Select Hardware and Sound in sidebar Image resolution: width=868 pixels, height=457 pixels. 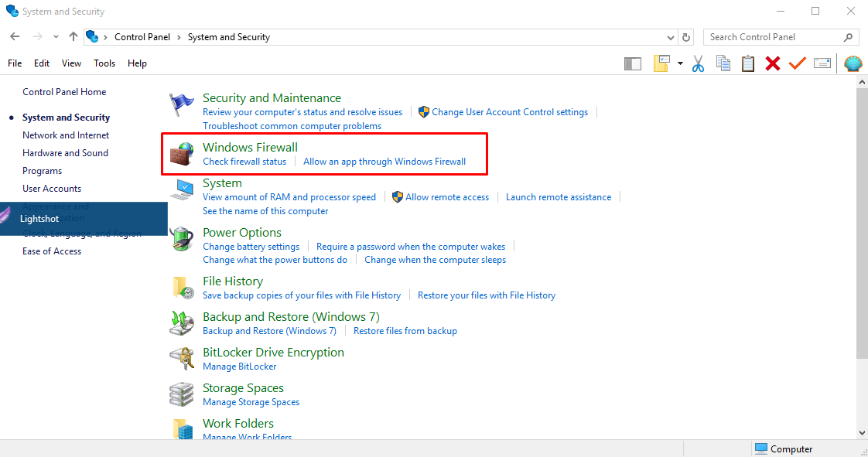click(x=65, y=152)
